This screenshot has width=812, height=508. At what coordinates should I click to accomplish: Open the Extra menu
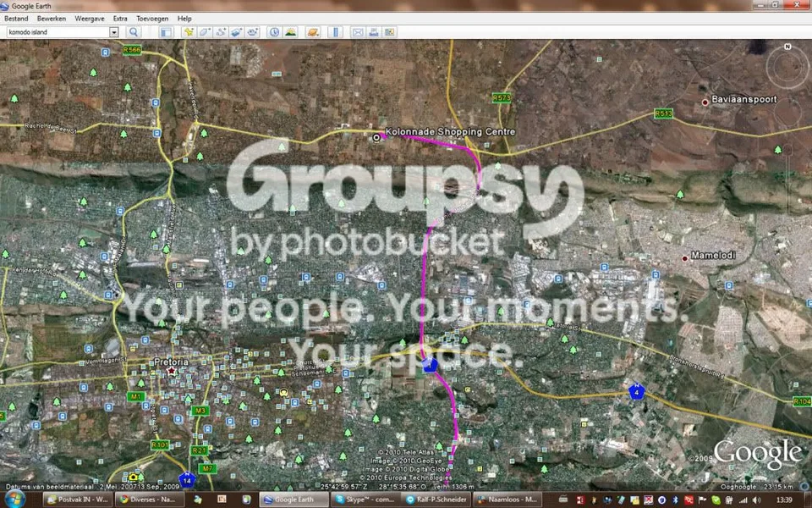(120, 18)
